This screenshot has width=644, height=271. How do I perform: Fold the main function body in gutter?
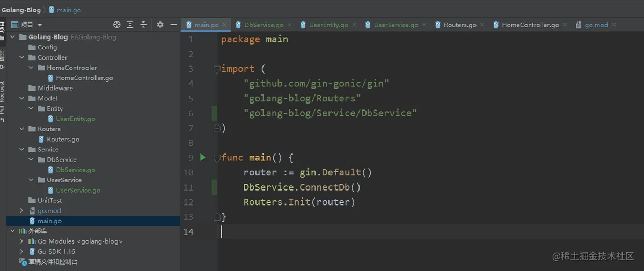(217, 158)
